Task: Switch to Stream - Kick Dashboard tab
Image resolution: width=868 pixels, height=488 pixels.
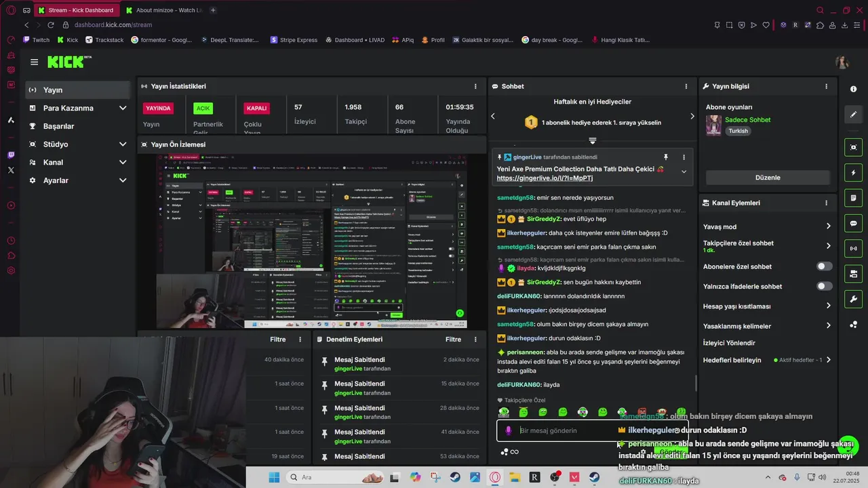Action: click(x=77, y=10)
